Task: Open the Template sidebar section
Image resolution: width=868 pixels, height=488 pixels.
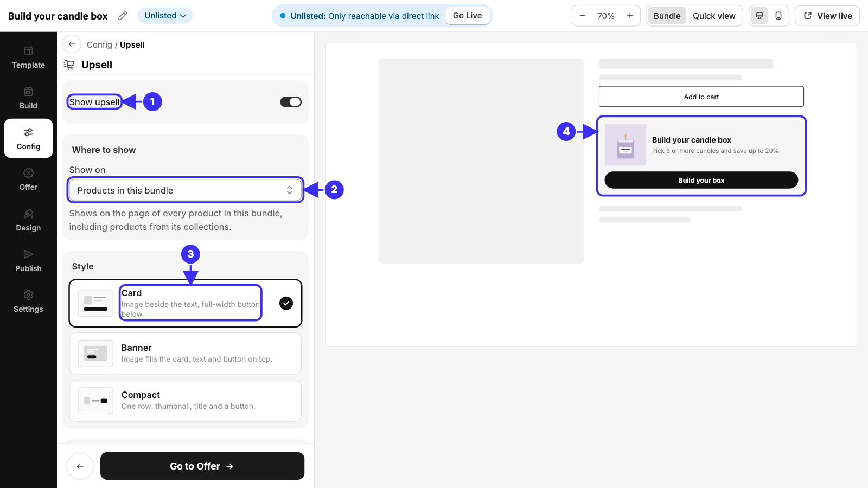Action: coord(28,57)
